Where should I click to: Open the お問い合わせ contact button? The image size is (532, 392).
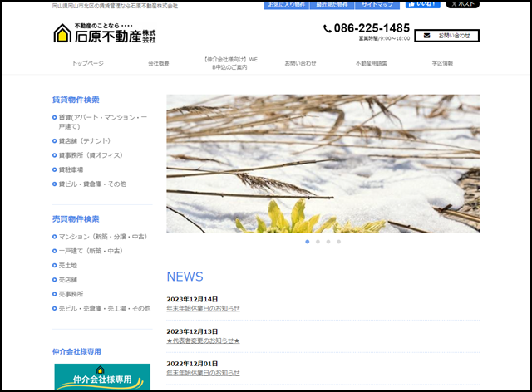pos(447,36)
